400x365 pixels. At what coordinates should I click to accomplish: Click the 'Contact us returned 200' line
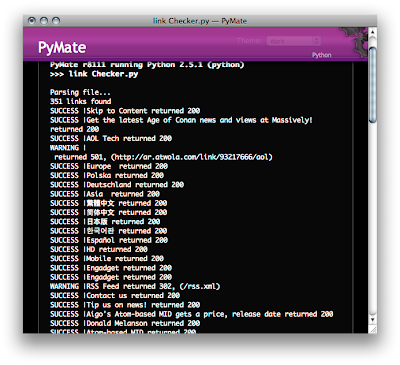[115, 295]
